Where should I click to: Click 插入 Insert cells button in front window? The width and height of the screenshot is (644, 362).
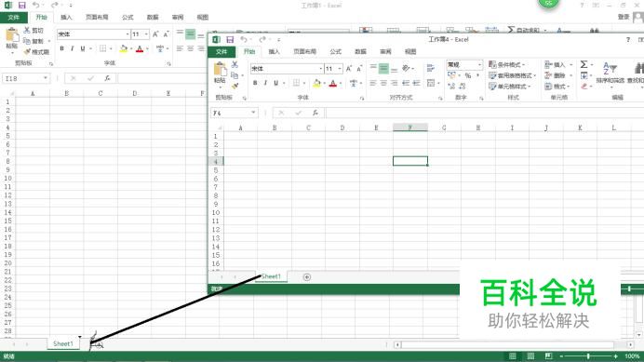(557, 64)
